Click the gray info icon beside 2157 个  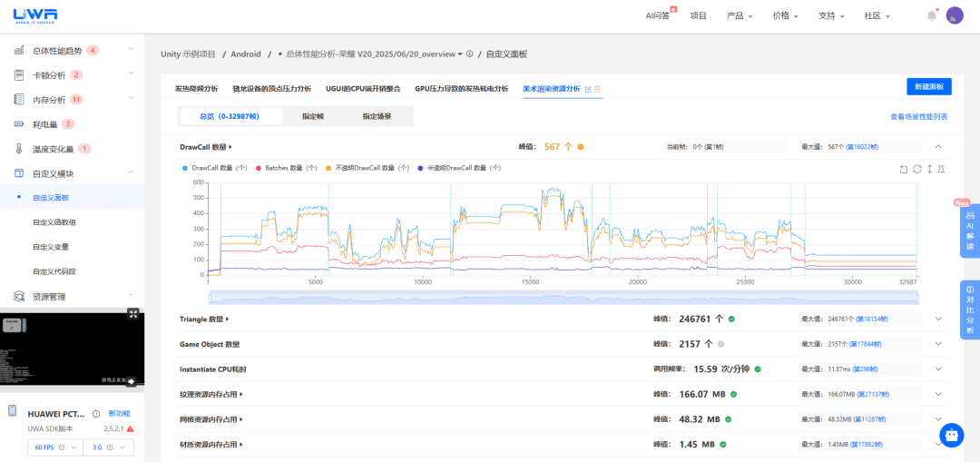point(720,344)
